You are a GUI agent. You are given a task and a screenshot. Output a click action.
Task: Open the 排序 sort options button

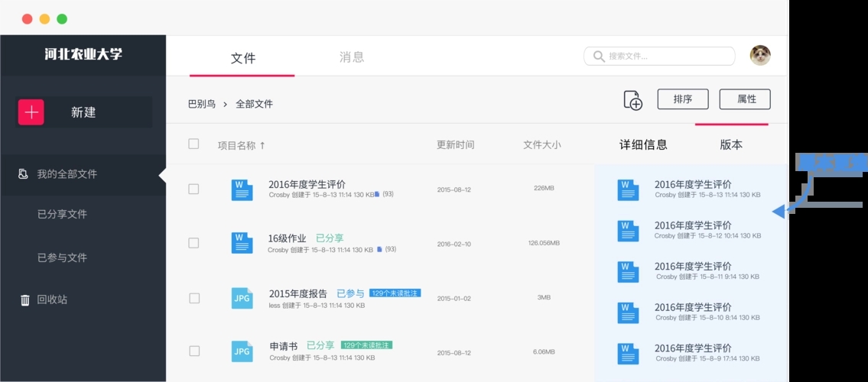682,99
